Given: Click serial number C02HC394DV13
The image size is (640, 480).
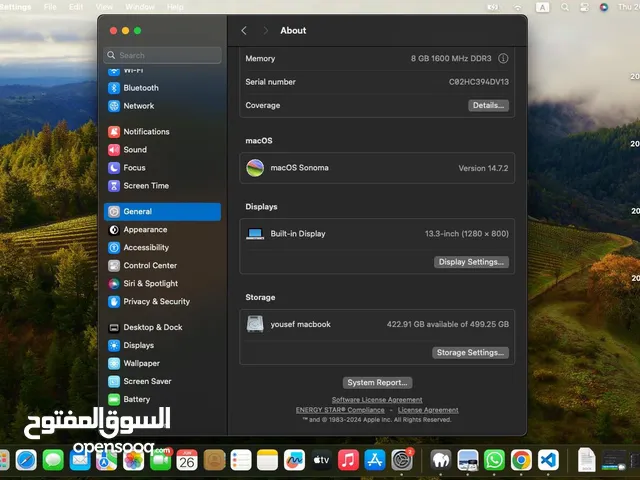Looking at the screenshot, I should [479, 82].
